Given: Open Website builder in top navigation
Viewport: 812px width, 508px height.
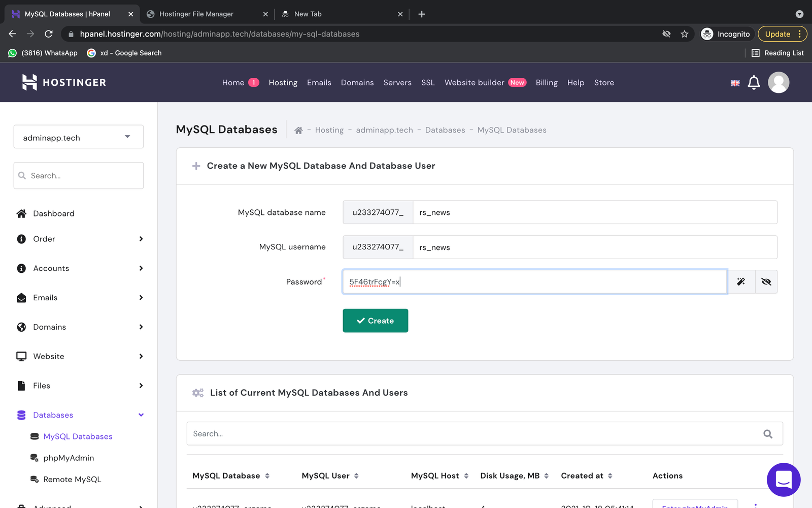Looking at the screenshot, I should click(x=475, y=83).
